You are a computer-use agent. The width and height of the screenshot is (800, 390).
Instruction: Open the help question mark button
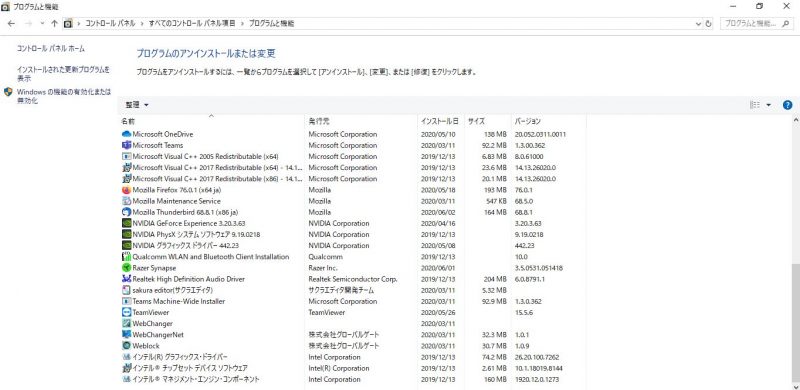pos(787,105)
